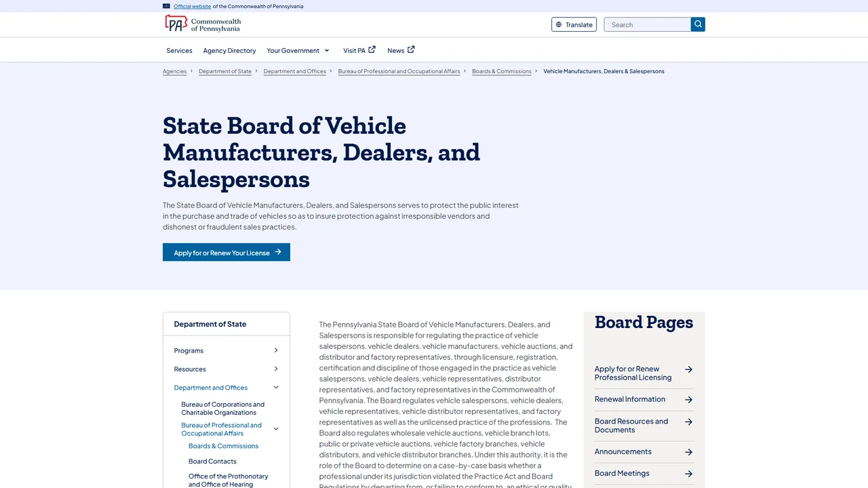Open the Services menu
The width and height of the screenshot is (868, 488).
[179, 50]
